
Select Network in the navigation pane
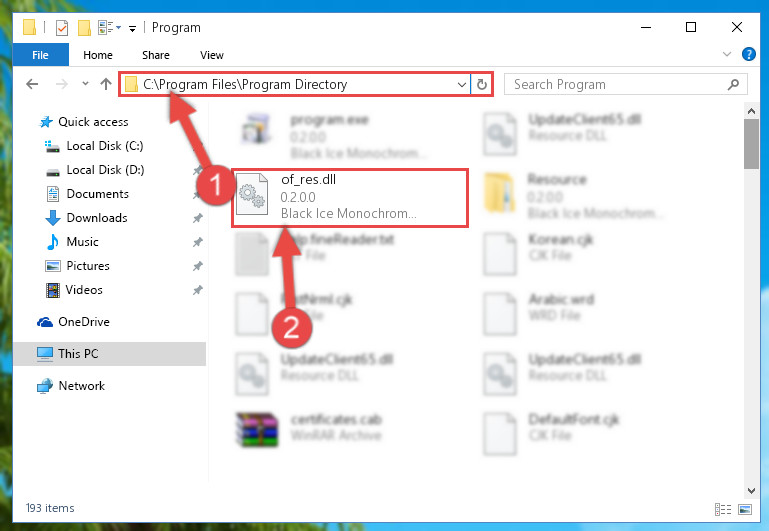tap(81, 386)
